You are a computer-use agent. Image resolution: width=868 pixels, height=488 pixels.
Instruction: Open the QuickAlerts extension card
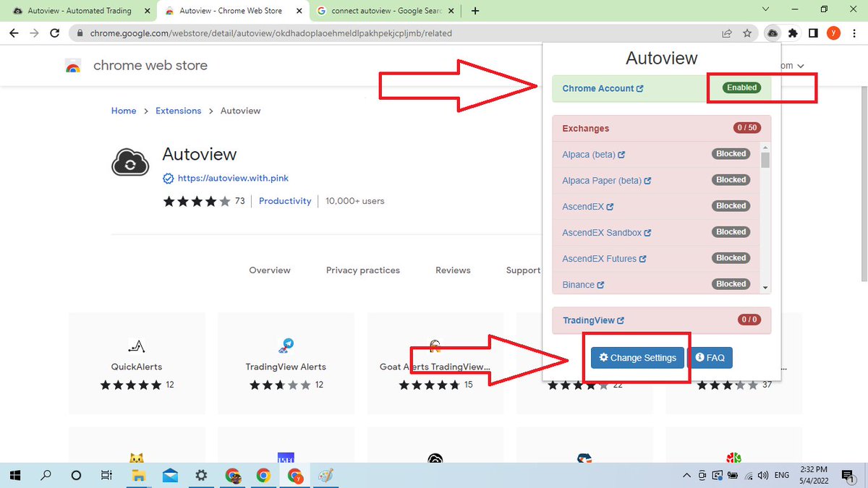pos(137,363)
